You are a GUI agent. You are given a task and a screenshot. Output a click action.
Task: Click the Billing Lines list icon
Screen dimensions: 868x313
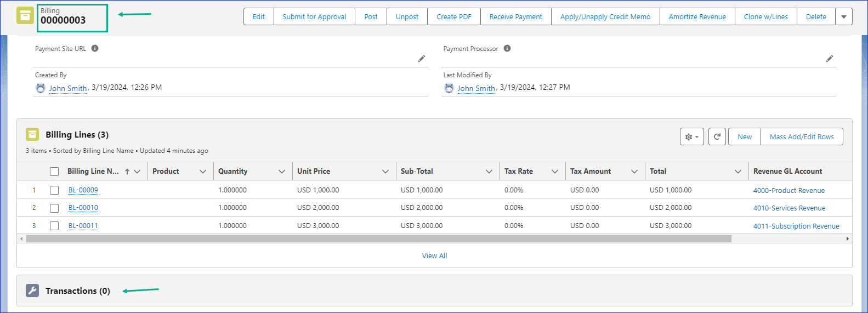click(x=32, y=134)
